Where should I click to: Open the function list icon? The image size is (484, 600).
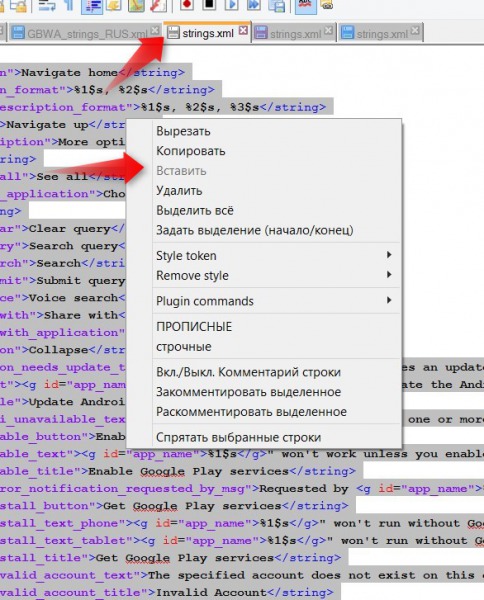tap(158, 5)
